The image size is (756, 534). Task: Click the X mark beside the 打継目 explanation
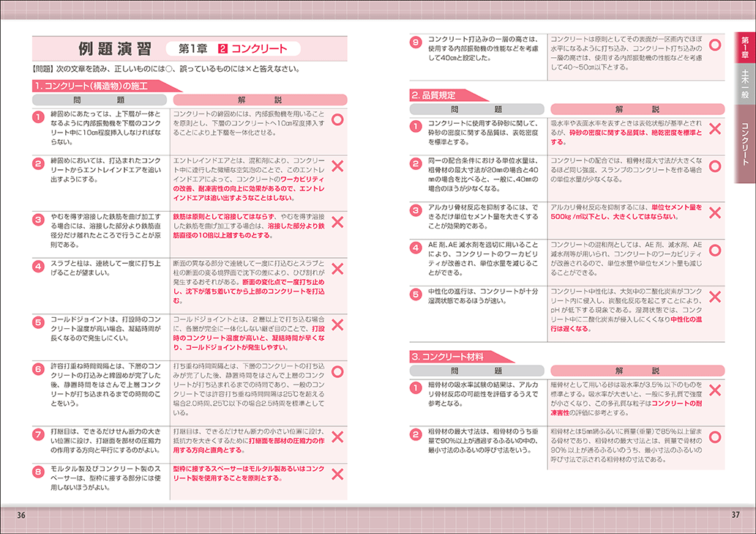pos(337,437)
